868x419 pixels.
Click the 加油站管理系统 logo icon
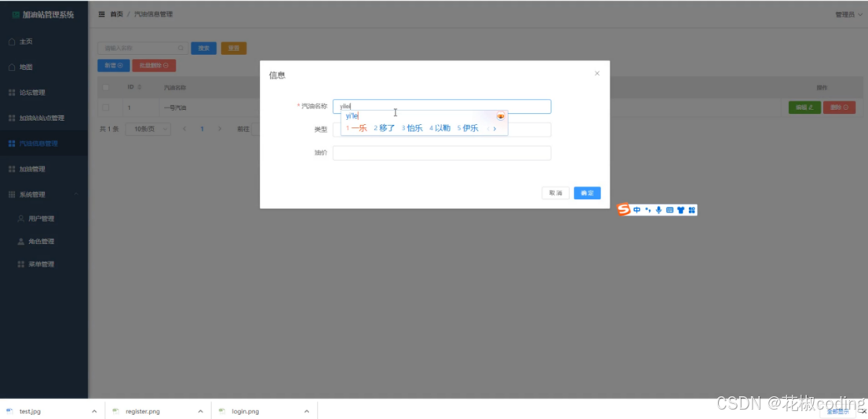click(x=16, y=14)
